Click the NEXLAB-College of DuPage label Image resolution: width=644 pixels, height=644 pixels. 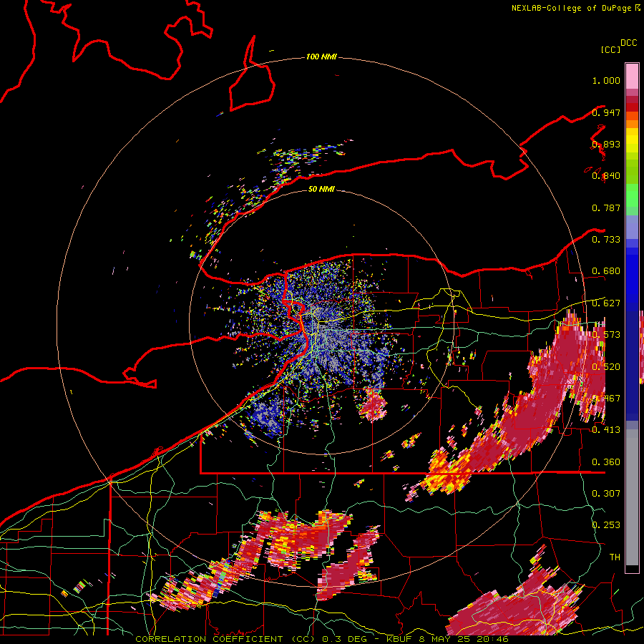[571, 8]
